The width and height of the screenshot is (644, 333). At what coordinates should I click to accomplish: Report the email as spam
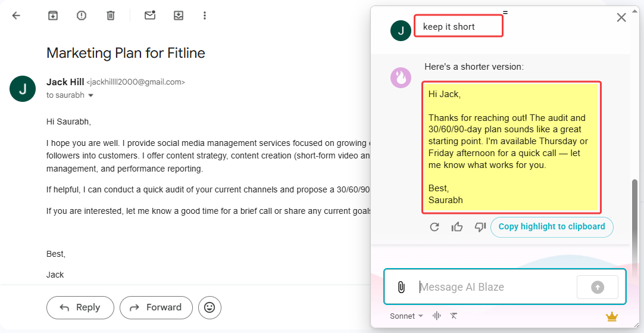82,16
